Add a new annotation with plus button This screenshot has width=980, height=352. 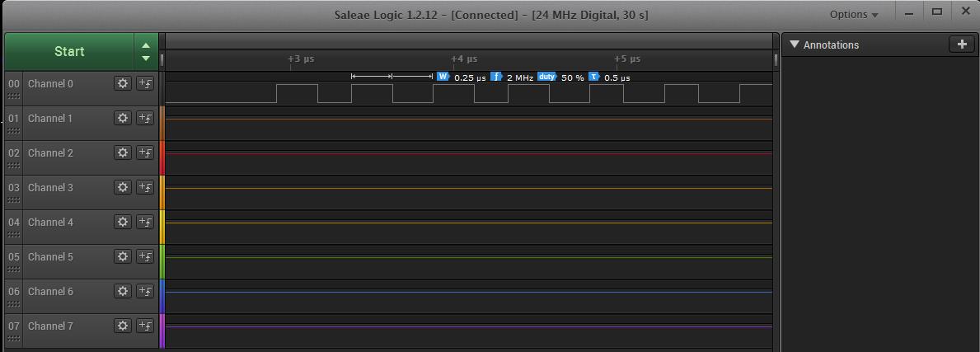click(x=961, y=45)
